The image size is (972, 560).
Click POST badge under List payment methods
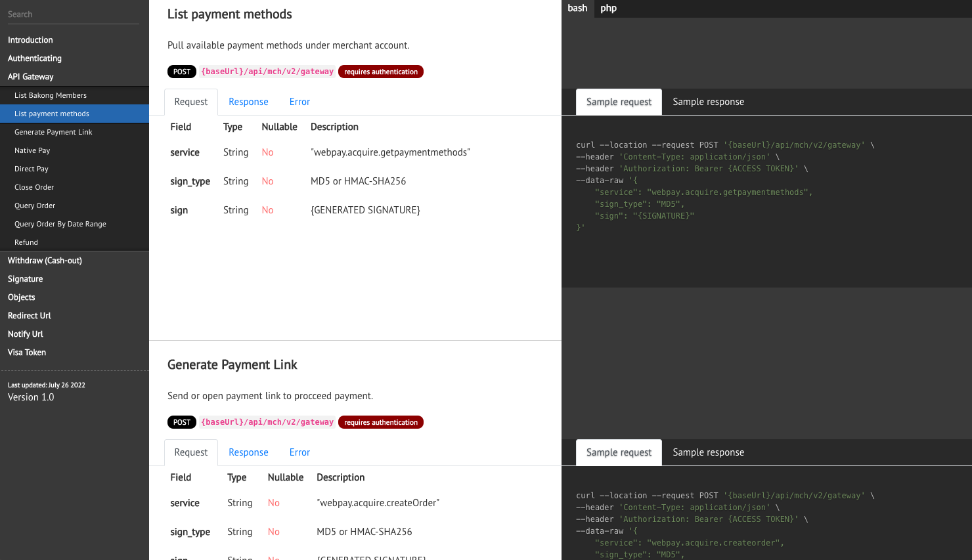point(182,72)
